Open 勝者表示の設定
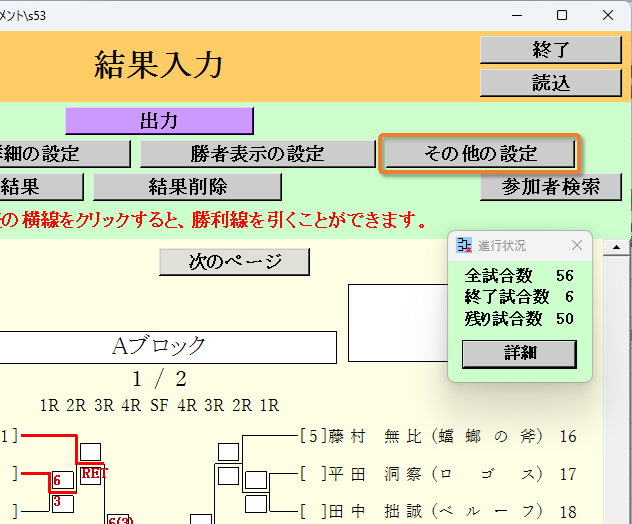 258,154
